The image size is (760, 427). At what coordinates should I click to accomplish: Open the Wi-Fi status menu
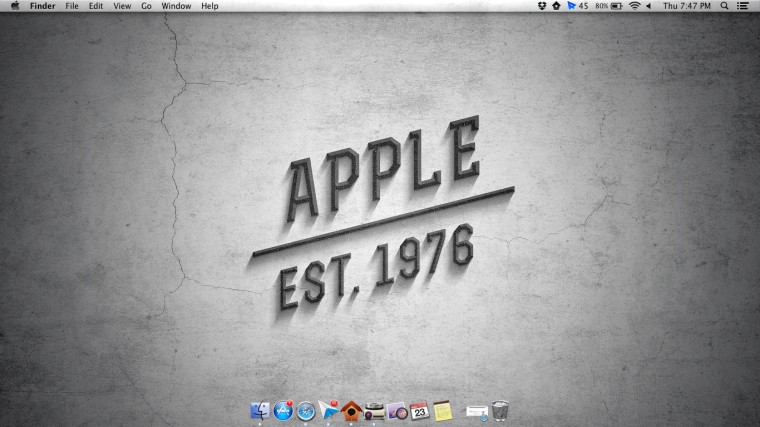634,6
